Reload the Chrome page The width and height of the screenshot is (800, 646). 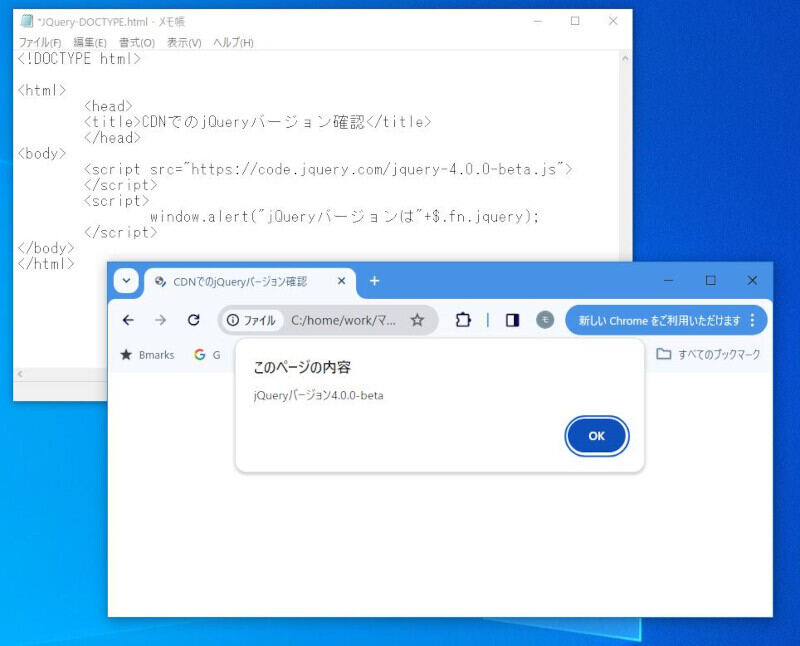coord(193,320)
